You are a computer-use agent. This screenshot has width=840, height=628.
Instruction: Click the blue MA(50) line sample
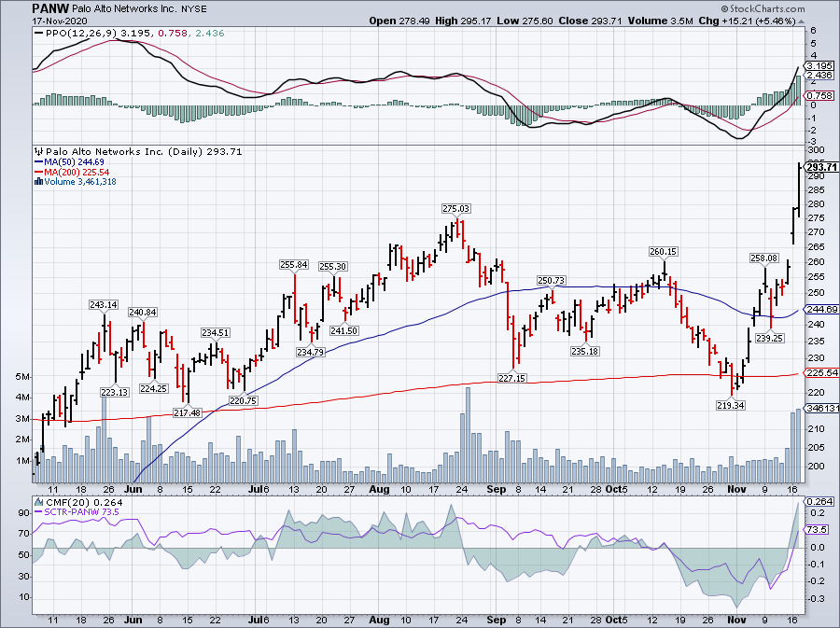[x=38, y=161]
